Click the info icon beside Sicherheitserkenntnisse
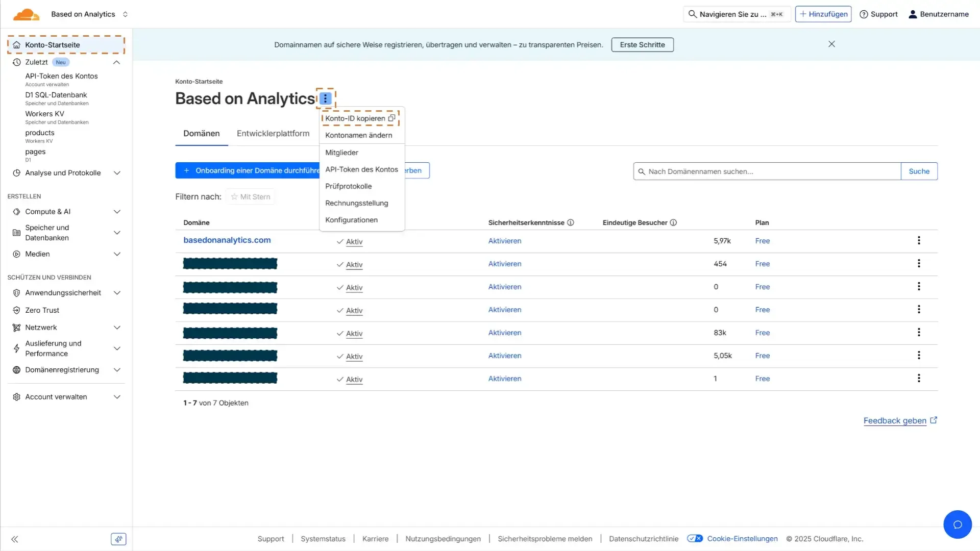 571,222
